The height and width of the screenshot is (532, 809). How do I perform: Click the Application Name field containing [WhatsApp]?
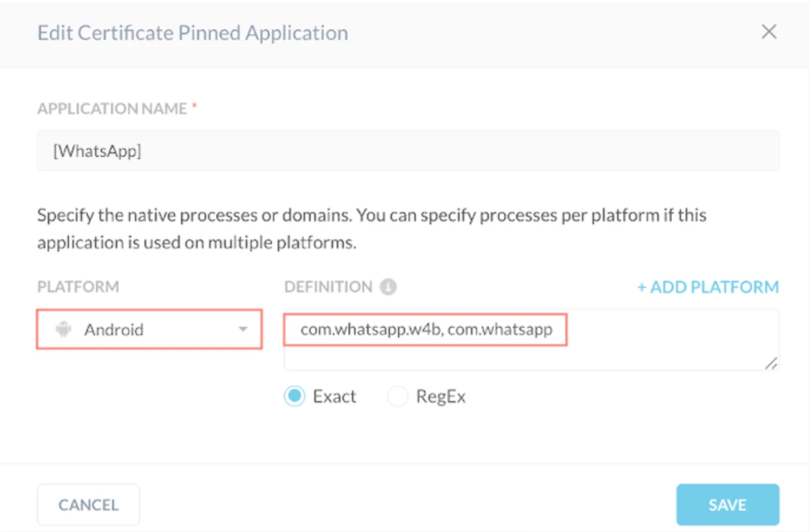[x=408, y=151]
